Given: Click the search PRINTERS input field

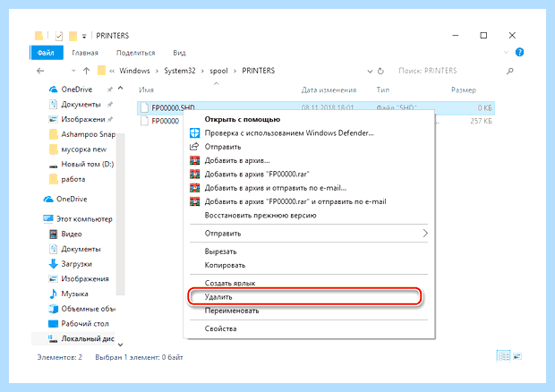Looking at the screenshot, I should tap(449, 71).
